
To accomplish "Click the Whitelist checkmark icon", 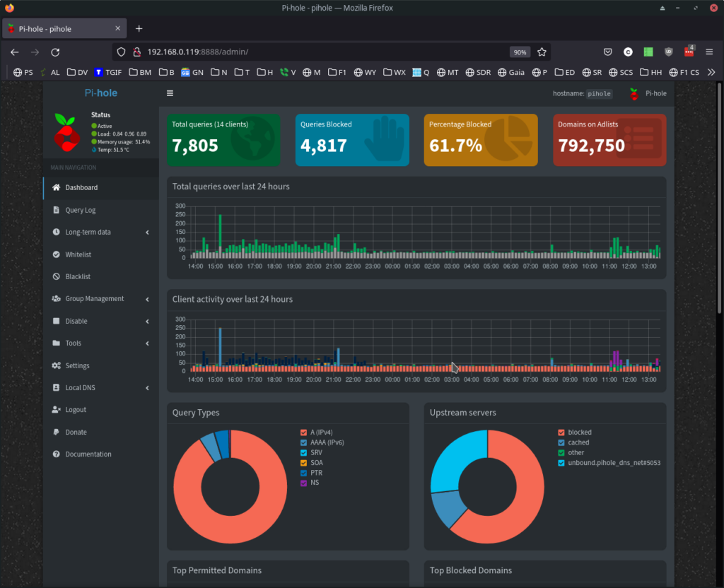I will pos(56,254).
